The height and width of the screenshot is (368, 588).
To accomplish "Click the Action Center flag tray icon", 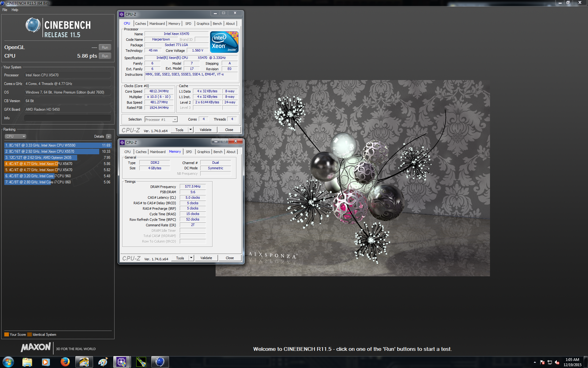I will 542,362.
